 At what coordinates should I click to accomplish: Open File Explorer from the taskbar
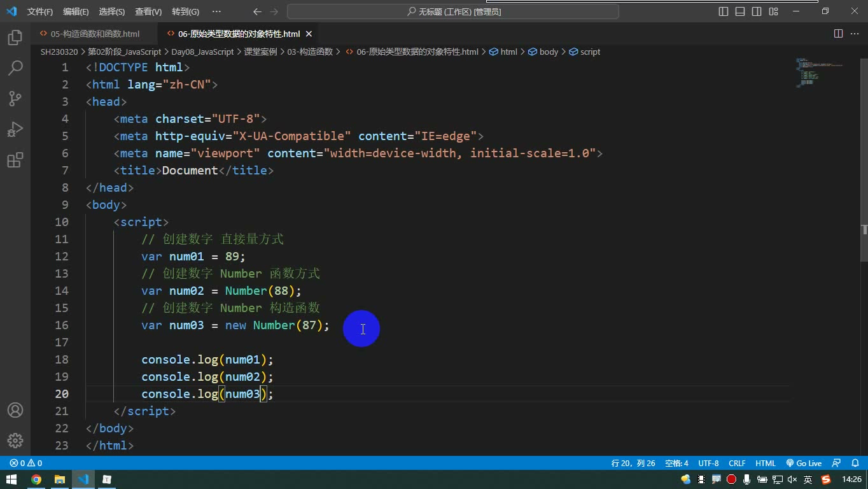coord(60,479)
